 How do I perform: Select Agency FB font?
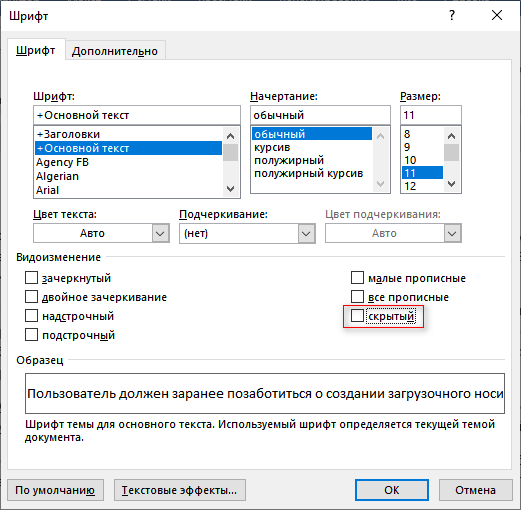pos(128,162)
